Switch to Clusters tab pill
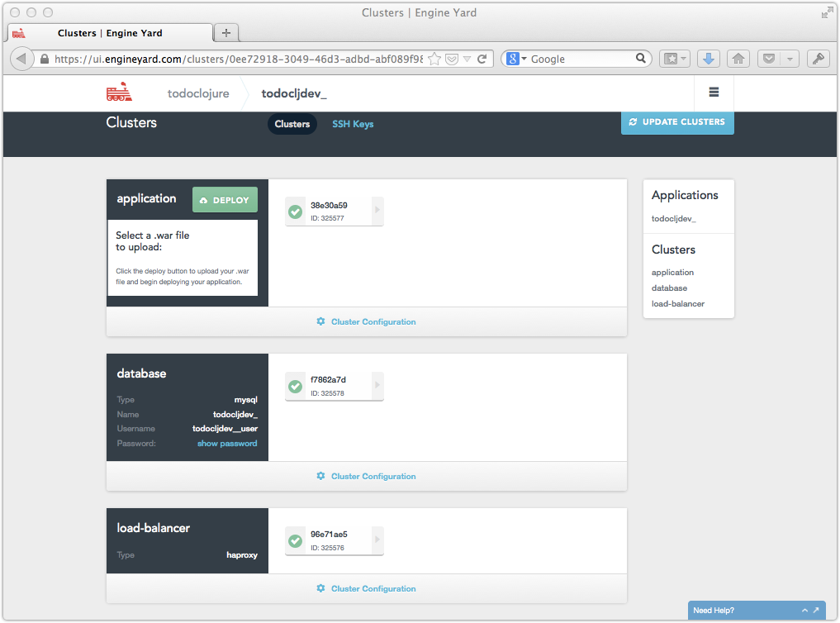 coord(292,124)
